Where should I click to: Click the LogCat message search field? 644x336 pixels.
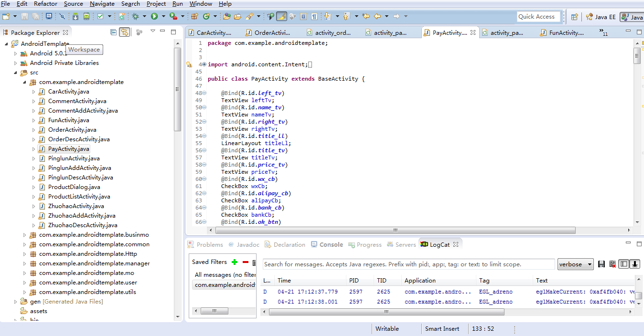click(408, 264)
